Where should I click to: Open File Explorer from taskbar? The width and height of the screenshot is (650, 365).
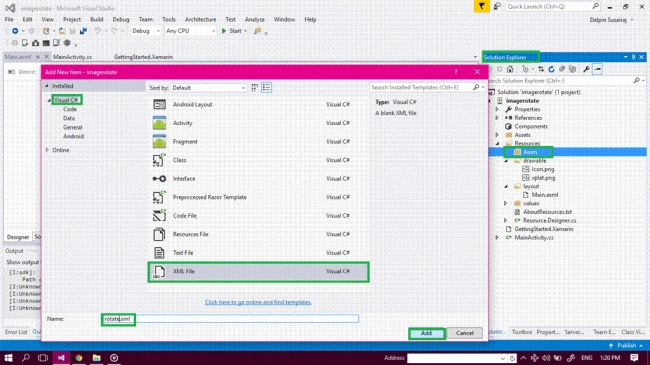click(x=97, y=358)
